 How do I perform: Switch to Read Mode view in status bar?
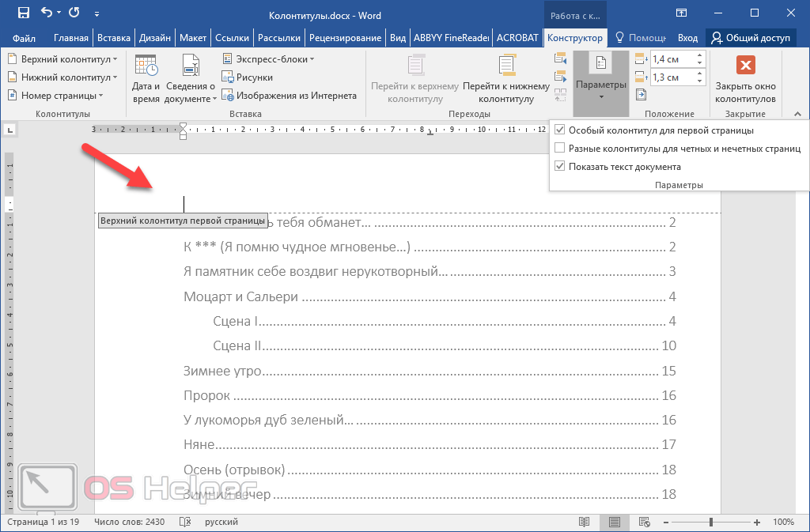click(x=584, y=523)
